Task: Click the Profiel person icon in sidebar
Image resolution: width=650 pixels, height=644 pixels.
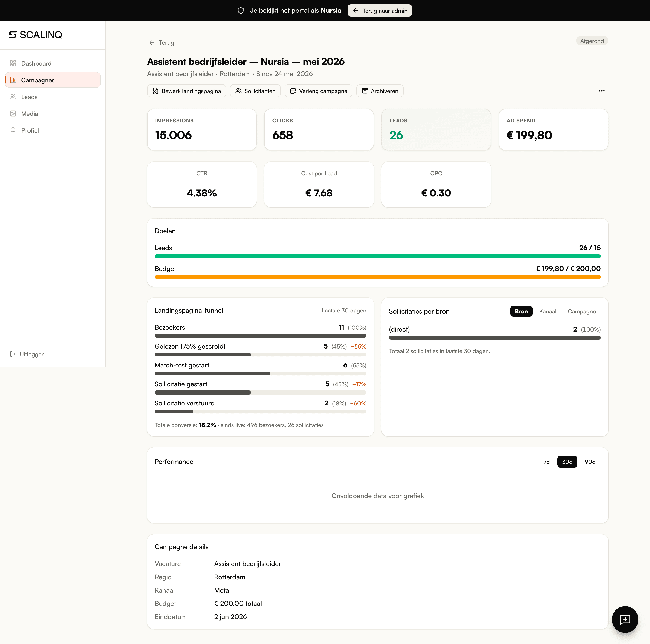Action: coord(13,130)
